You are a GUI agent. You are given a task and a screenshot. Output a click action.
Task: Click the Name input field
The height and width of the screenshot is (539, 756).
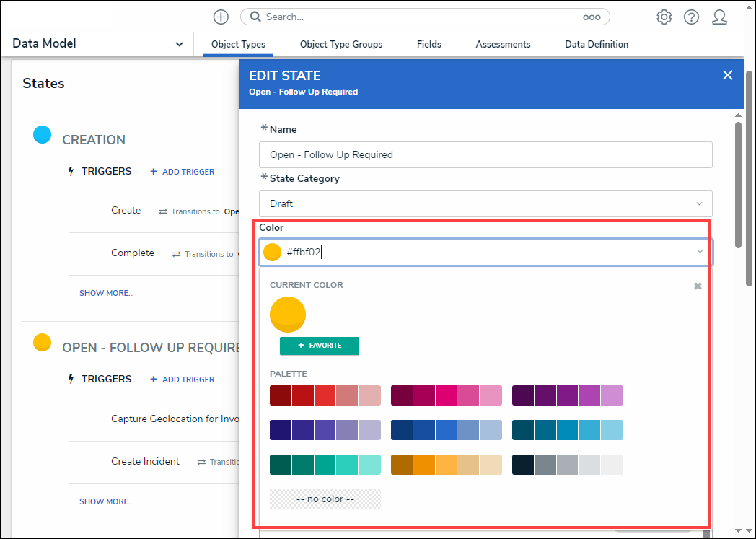[485, 155]
